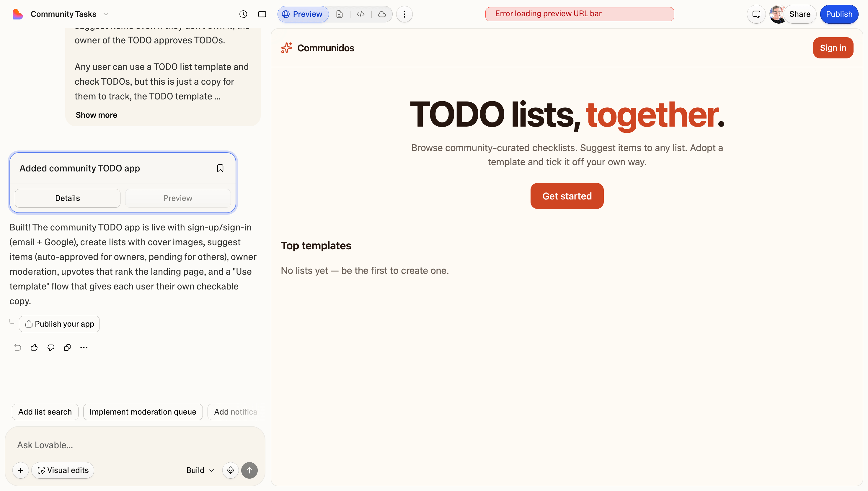Viewport: 868px width, 491px height.
Task: Click the blue Publish button
Action: (x=839, y=14)
